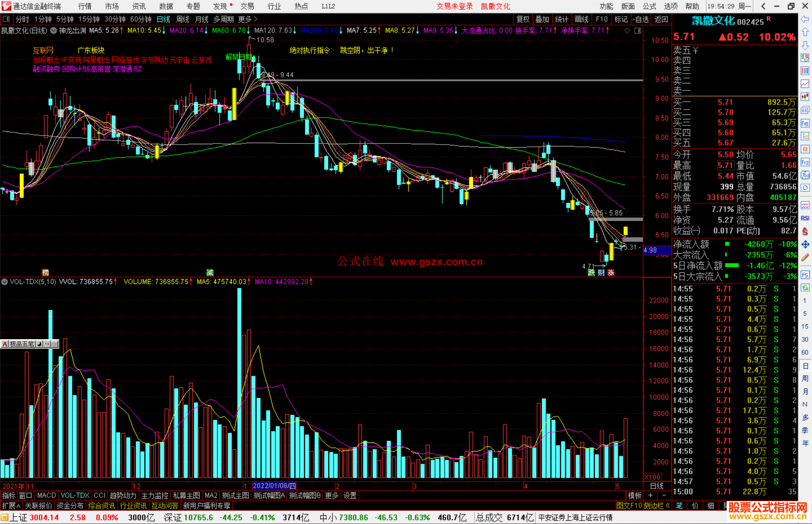Viewport: 812px width, 524px height.
Task: Switch to 月 monthly period in sidebar
Action: pos(805,391)
